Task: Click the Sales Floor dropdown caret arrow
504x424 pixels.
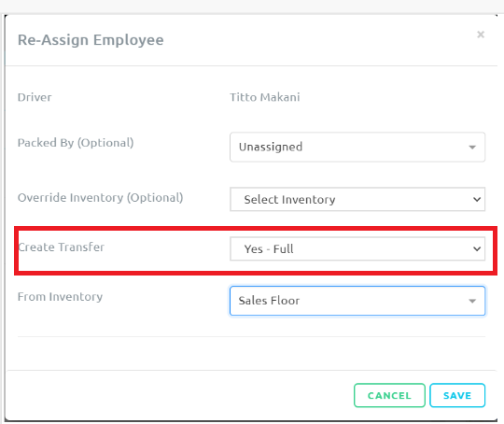Action: click(472, 301)
